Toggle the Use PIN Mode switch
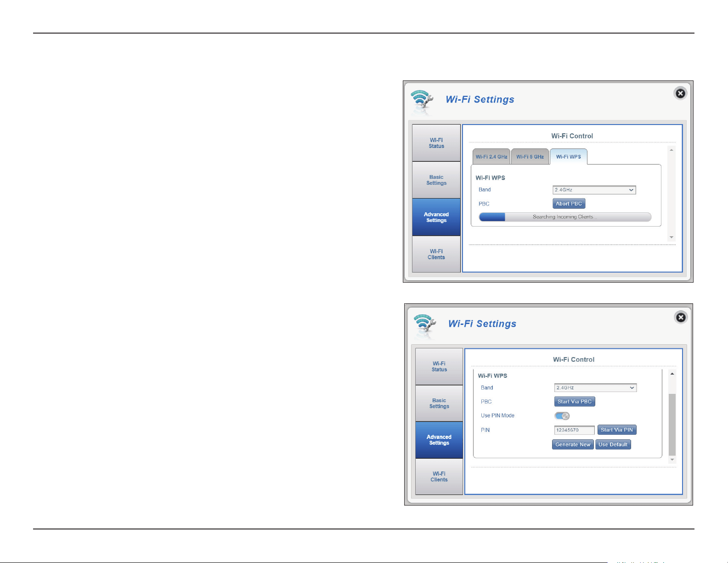This screenshot has width=728, height=563. pos(562,416)
